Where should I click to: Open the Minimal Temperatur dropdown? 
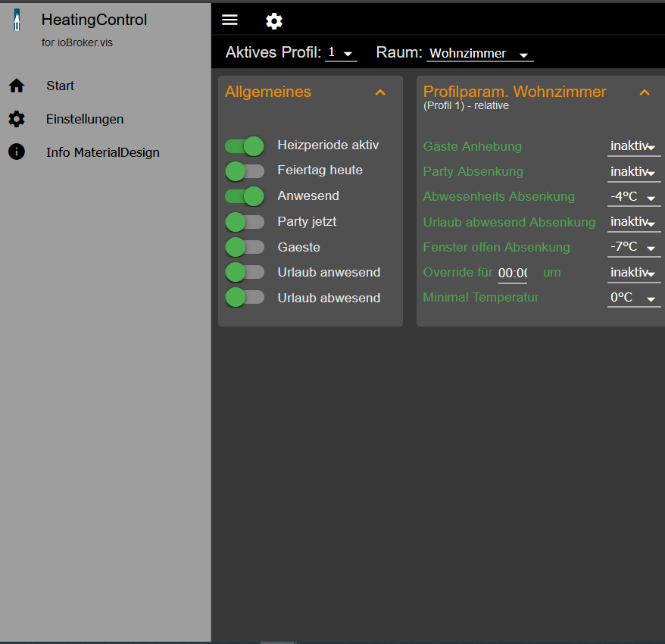(x=633, y=298)
